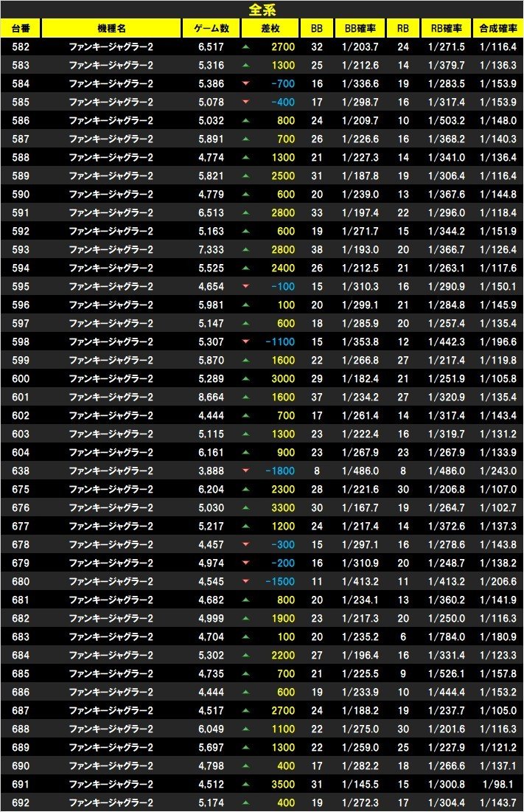Click BB probability 1/167.7
This screenshot has width=524, height=812.
point(360,507)
